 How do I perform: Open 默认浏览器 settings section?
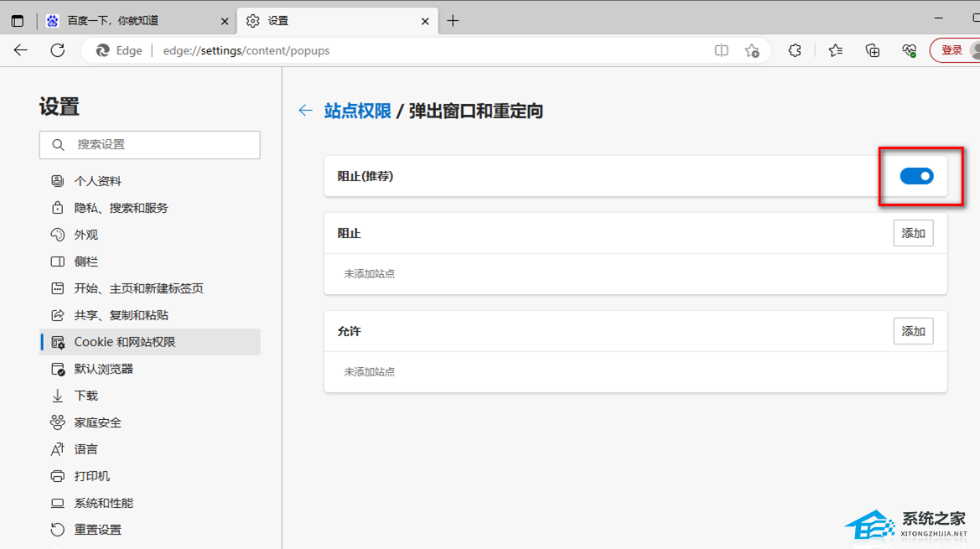[150, 369]
